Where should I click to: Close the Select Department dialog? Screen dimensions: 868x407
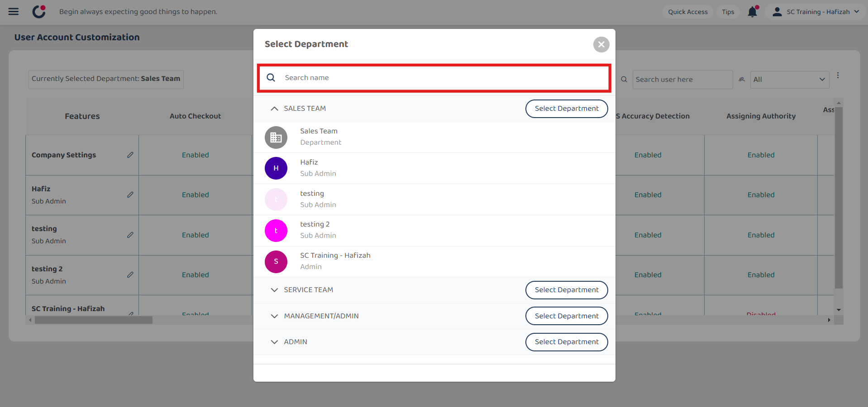pyautogui.click(x=601, y=44)
